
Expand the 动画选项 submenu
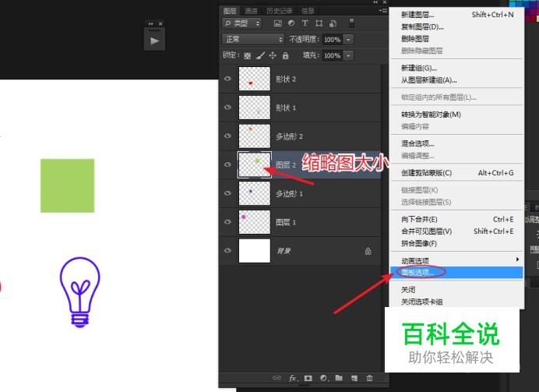coord(456,260)
